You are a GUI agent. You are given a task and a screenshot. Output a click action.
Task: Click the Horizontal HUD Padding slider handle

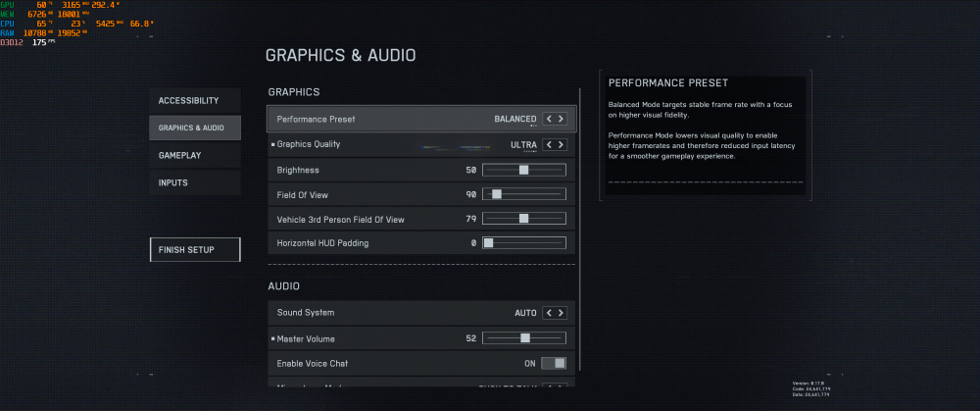point(488,242)
